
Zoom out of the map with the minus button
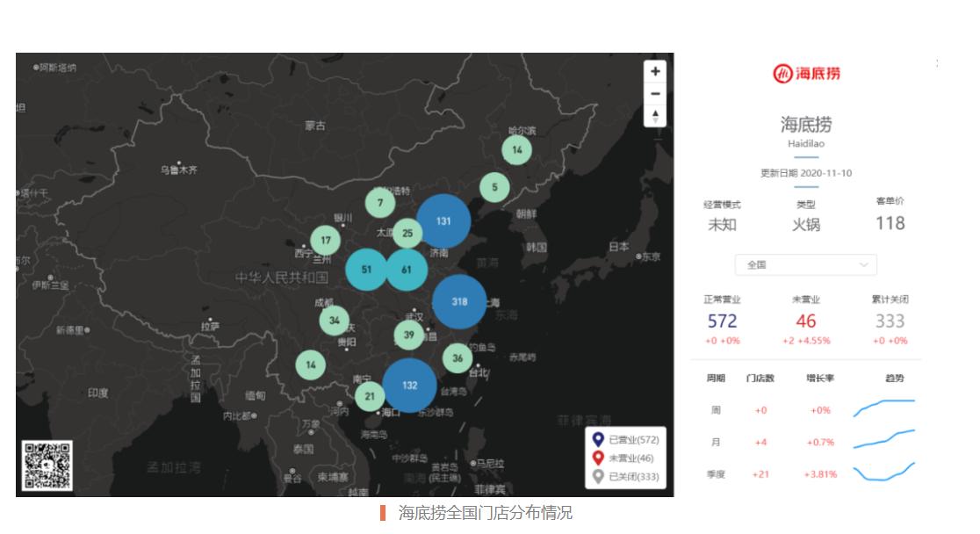(655, 93)
